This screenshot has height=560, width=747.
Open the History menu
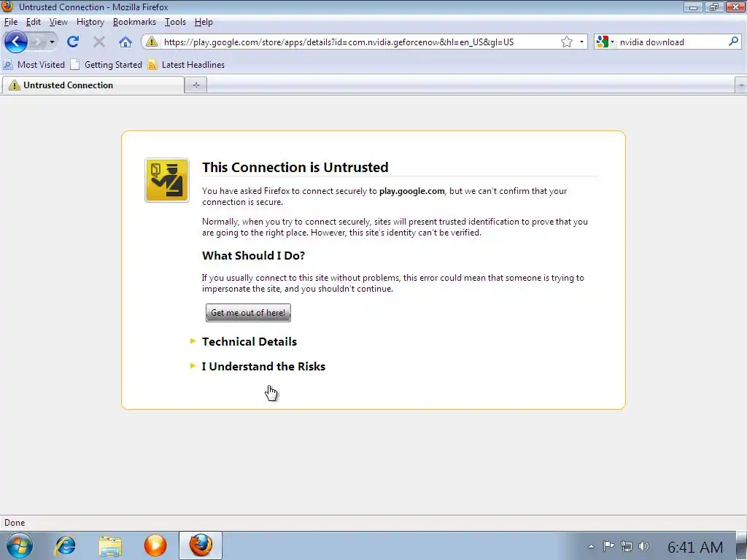click(90, 22)
